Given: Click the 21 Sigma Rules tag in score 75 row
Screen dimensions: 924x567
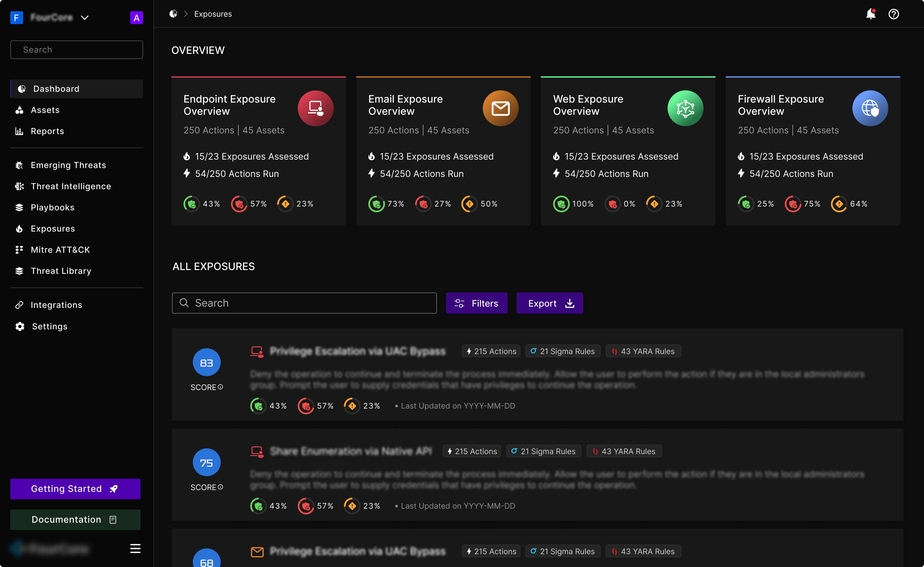Looking at the screenshot, I should tap(543, 451).
